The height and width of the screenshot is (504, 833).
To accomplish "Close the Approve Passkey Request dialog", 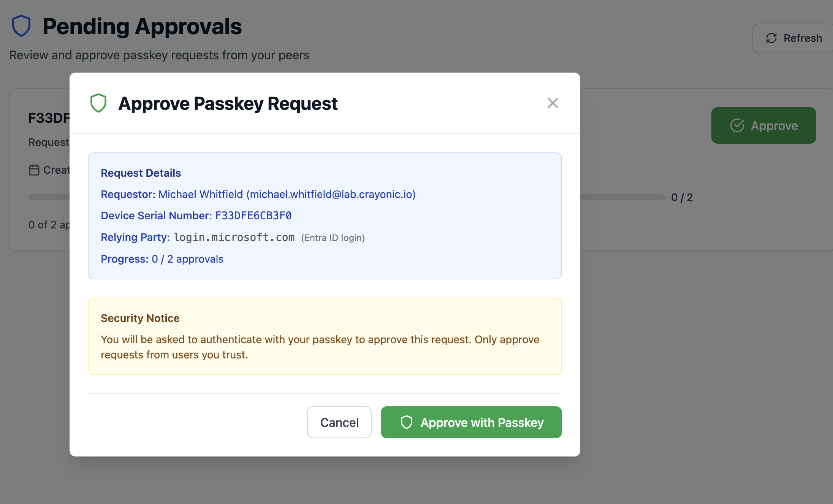I will click(553, 103).
